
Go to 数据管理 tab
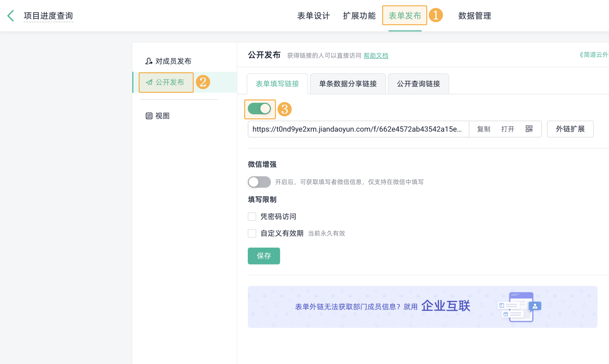[475, 16]
